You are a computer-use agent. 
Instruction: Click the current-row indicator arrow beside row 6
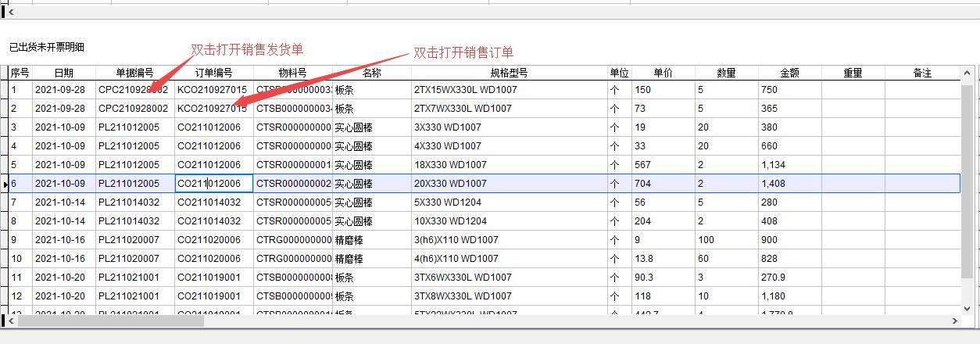[x=6, y=184]
